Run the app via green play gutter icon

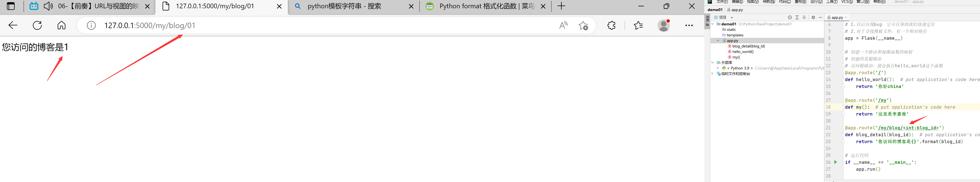835,162
